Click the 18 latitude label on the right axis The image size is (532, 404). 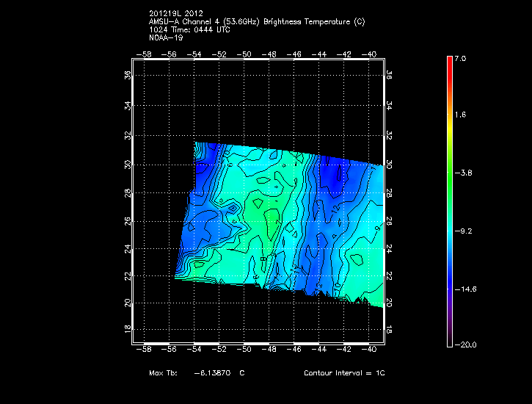tap(390, 330)
